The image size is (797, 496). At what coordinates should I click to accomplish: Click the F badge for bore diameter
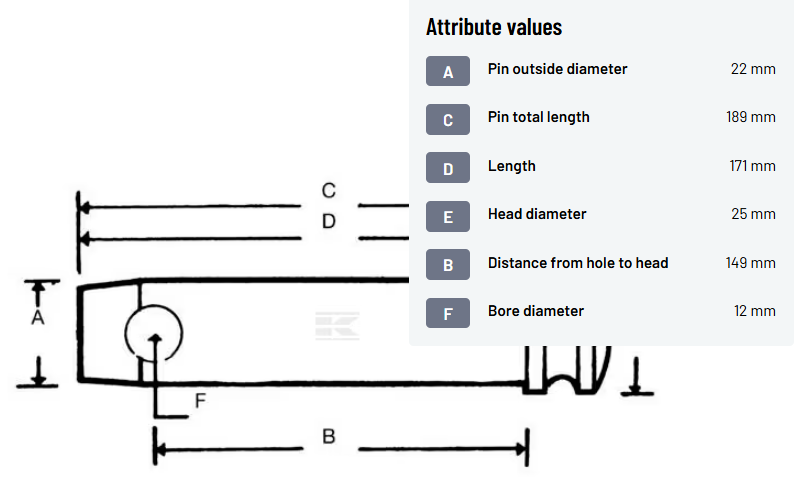pos(448,313)
